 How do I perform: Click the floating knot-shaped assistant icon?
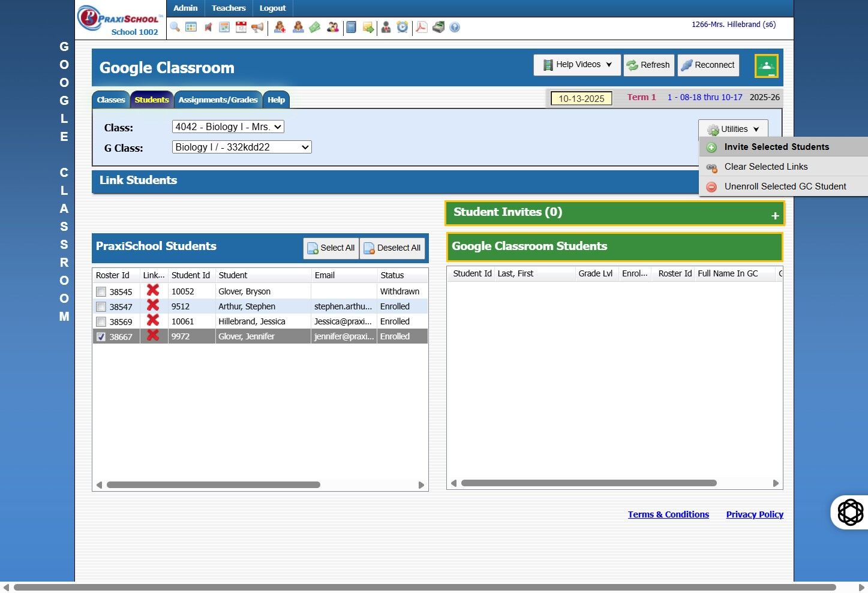point(850,512)
